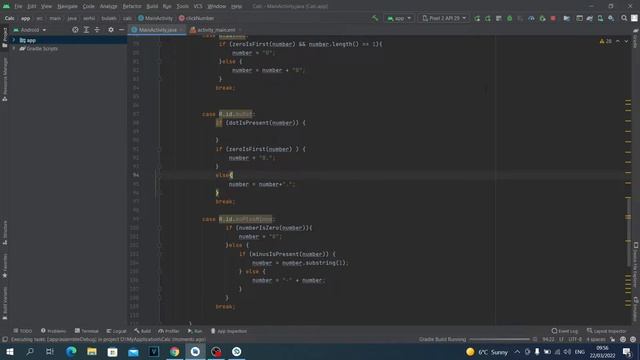Screen dimensions: 640x360
Task: Switch to the activity_main.xml editor tab
Action: click(216, 30)
